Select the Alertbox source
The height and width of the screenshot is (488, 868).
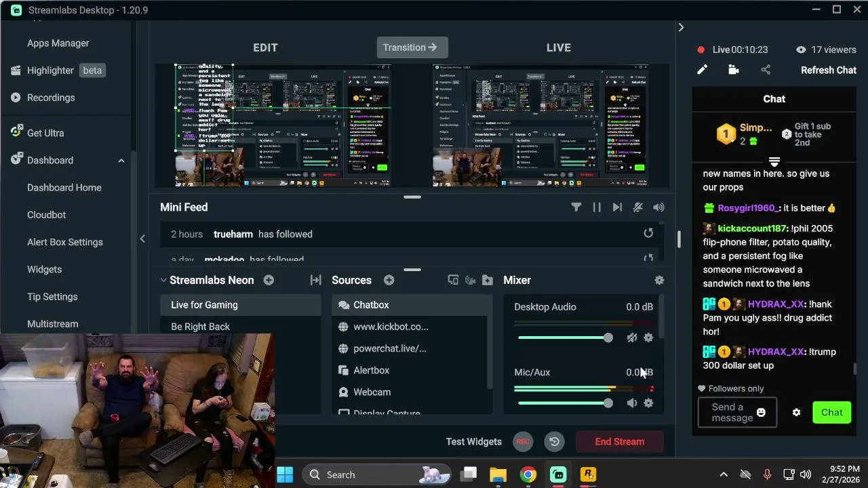pos(410,370)
